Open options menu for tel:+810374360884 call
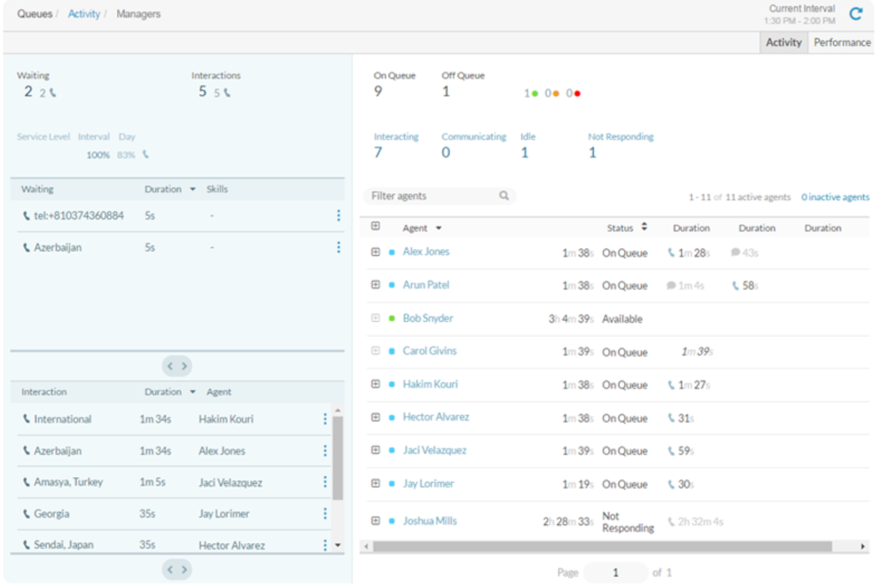 (x=338, y=216)
